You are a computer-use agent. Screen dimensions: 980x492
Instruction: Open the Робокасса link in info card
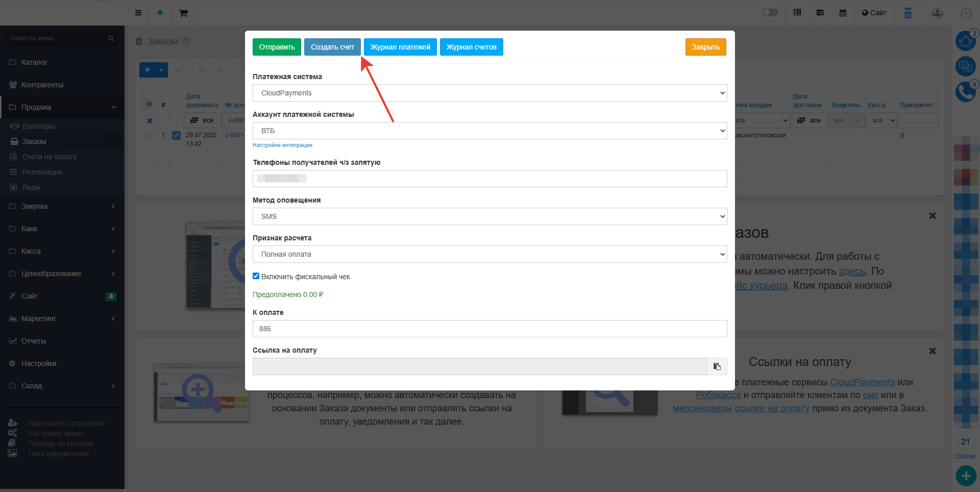pos(718,395)
